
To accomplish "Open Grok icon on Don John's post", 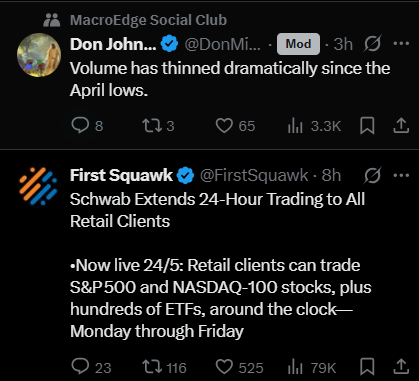I will [x=372, y=44].
